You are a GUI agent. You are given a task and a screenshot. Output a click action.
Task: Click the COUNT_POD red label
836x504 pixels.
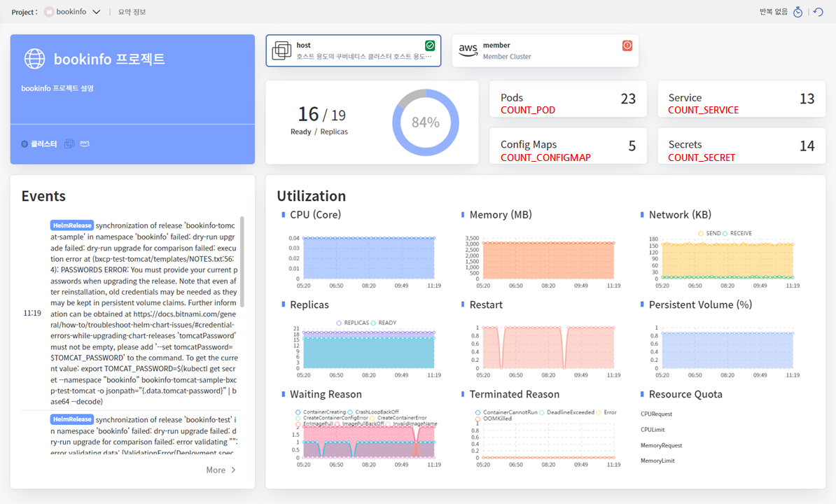528,111
